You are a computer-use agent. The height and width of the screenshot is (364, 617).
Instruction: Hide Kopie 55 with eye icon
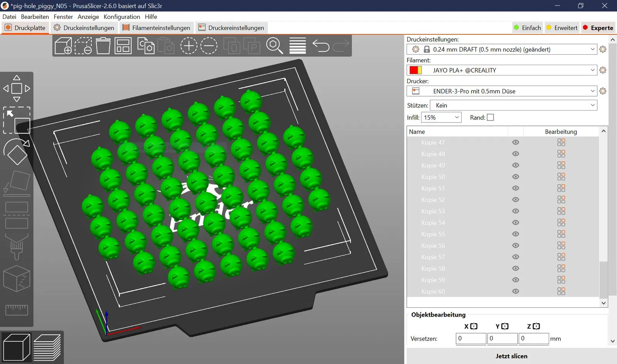[x=516, y=234]
